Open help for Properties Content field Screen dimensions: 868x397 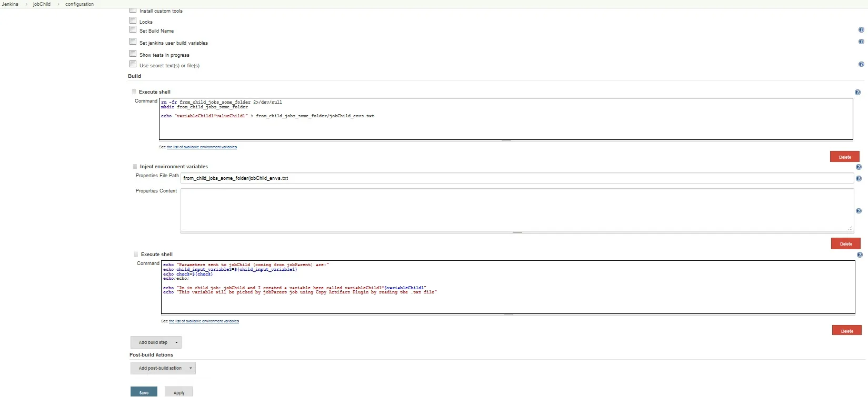(x=859, y=211)
